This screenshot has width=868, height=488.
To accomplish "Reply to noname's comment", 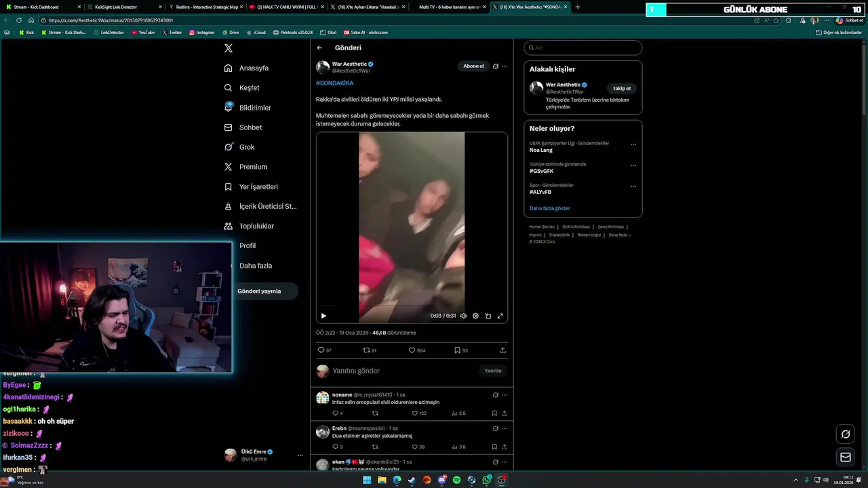I will pyautogui.click(x=338, y=413).
